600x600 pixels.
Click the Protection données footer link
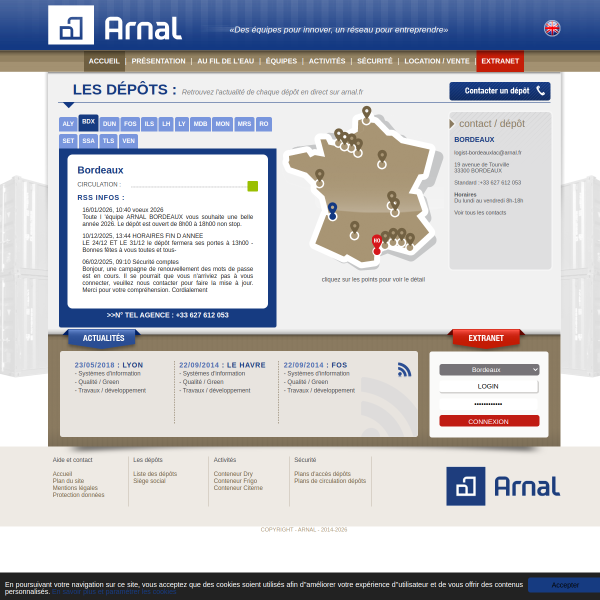[78, 495]
